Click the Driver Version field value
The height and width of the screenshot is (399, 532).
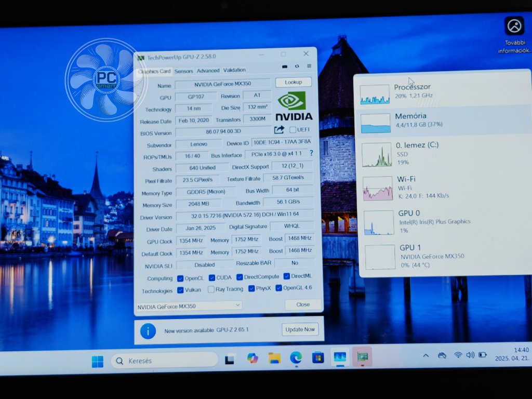pos(245,215)
